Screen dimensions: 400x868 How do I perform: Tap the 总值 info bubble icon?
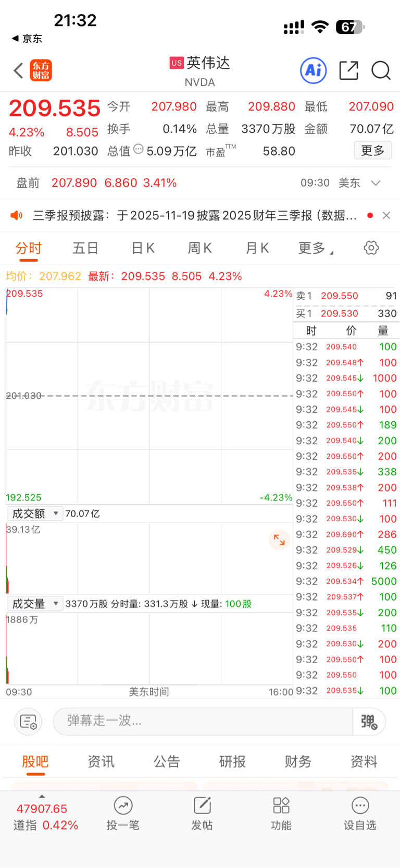point(138,149)
